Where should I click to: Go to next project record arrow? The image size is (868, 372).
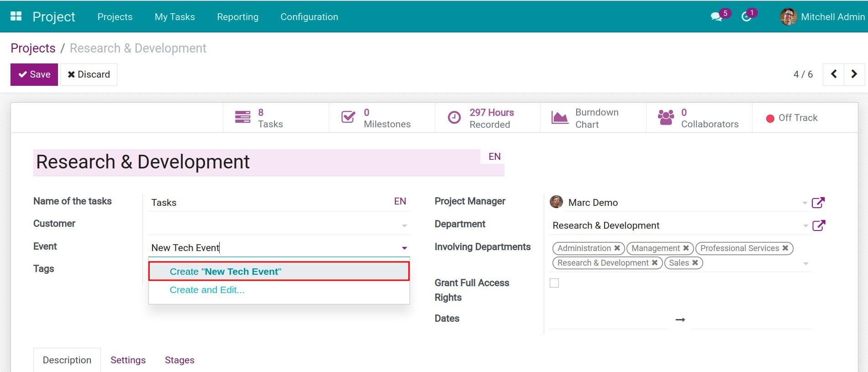[854, 74]
